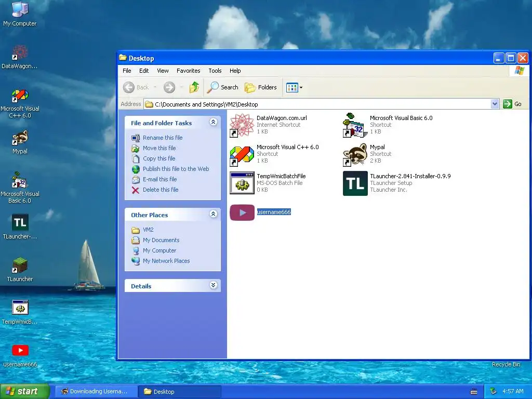
Task: Select Microsoft Visual Basic 6.0 icon in Explorer
Action: 355,125
